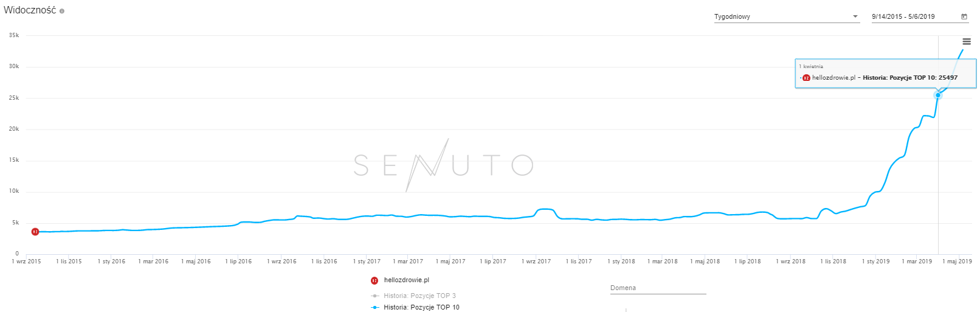The width and height of the screenshot is (980, 312).
Task: Toggle the hellozdrowie.pl legend label
Action: tap(406, 280)
